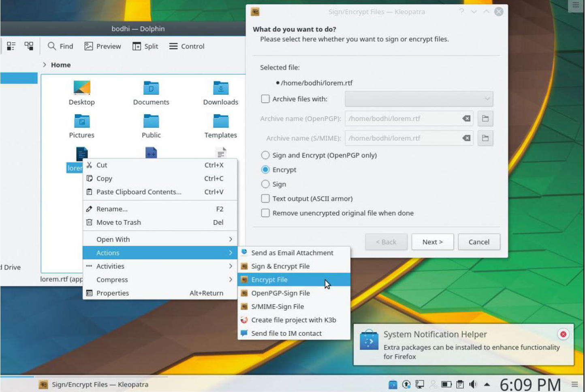Show hidden system tray icons arrow
Viewport: 585px width, 392px height.
point(487,384)
